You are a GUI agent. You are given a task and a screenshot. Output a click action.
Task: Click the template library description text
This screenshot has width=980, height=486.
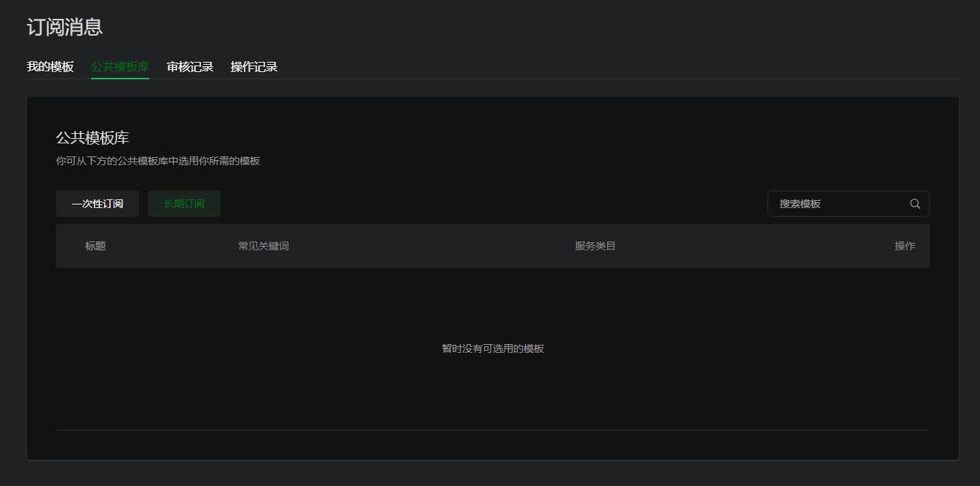(158, 161)
